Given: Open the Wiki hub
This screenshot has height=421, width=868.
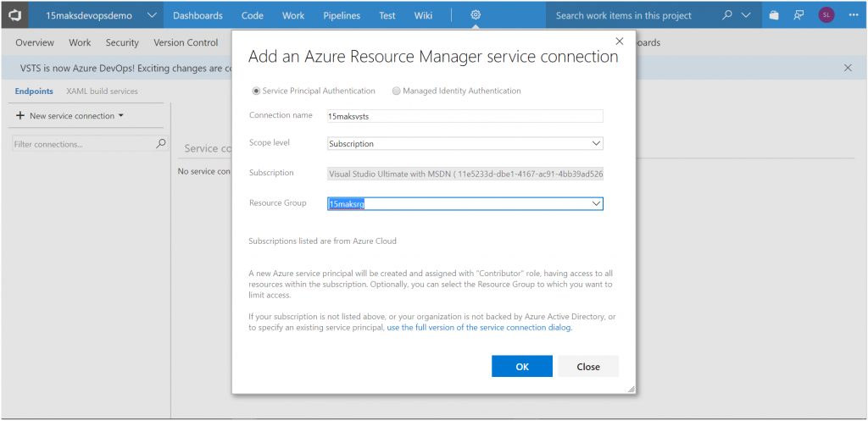Looking at the screenshot, I should click(x=423, y=15).
